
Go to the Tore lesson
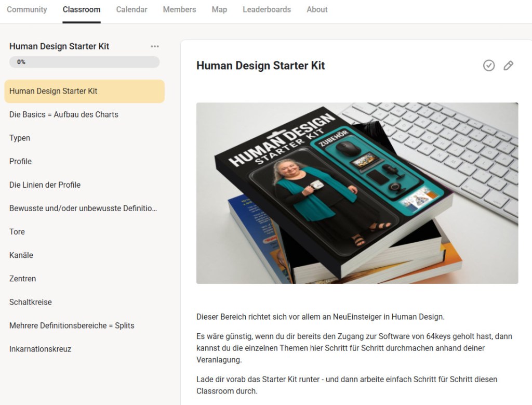click(17, 231)
